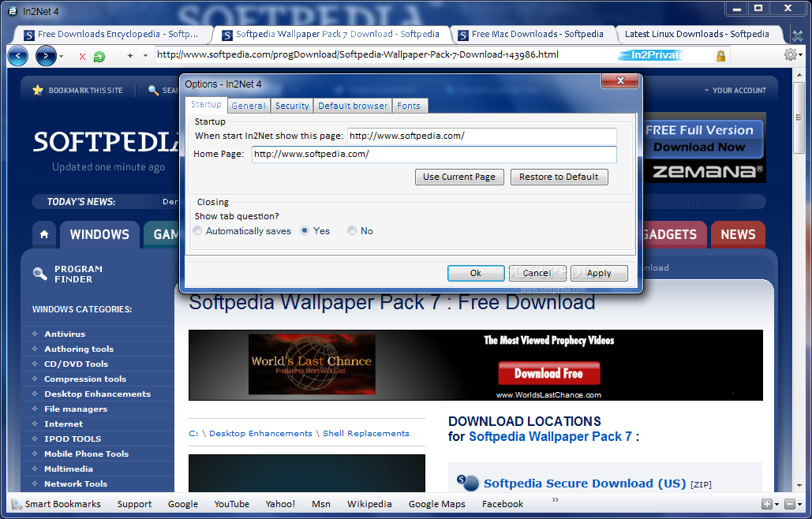Open the Fonts tab in Options dialog

tap(409, 106)
